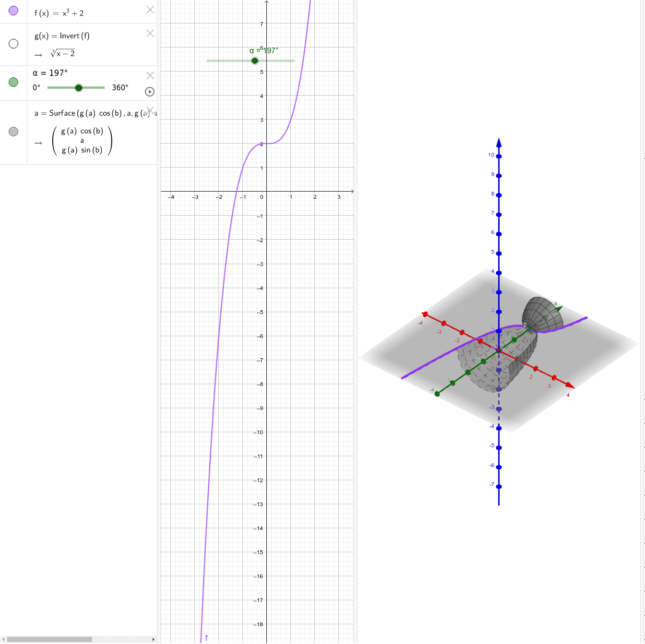Click the y-axis tick label 7
The height and width of the screenshot is (644, 645).
pos(262,24)
